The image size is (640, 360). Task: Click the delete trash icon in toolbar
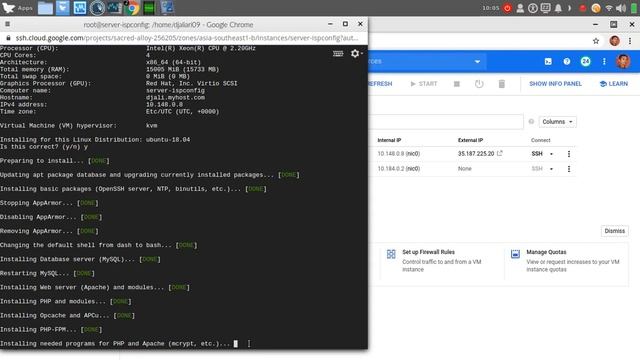click(502, 84)
